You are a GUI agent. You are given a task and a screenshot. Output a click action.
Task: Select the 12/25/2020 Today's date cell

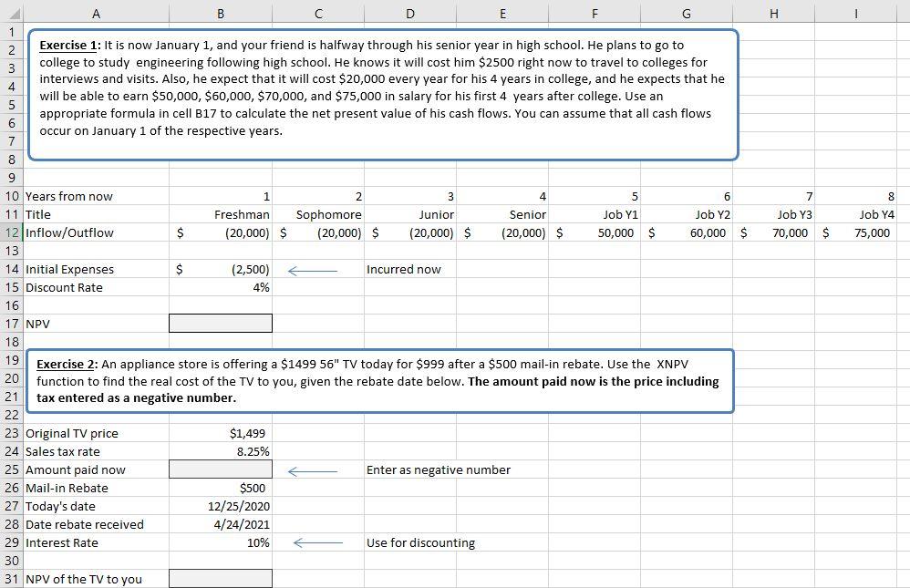(x=220, y=506)
